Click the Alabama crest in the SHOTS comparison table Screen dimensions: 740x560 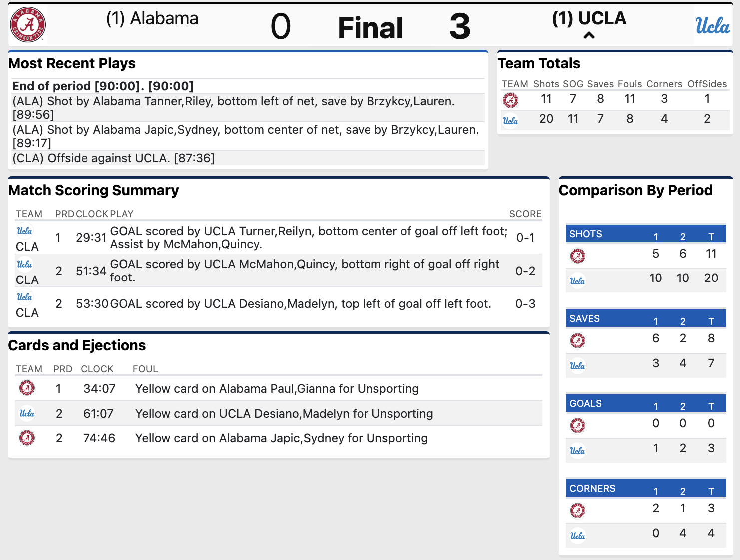(578, 256)
